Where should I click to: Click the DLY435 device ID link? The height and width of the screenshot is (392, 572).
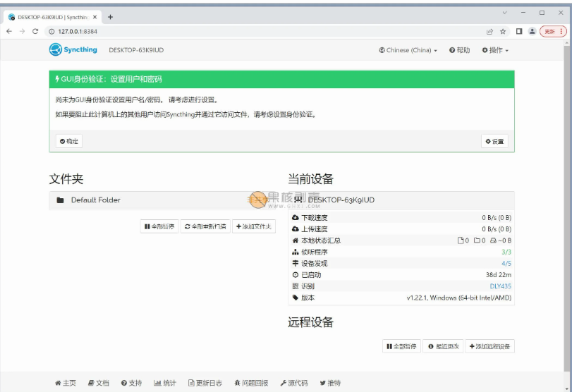click(501, 286)
